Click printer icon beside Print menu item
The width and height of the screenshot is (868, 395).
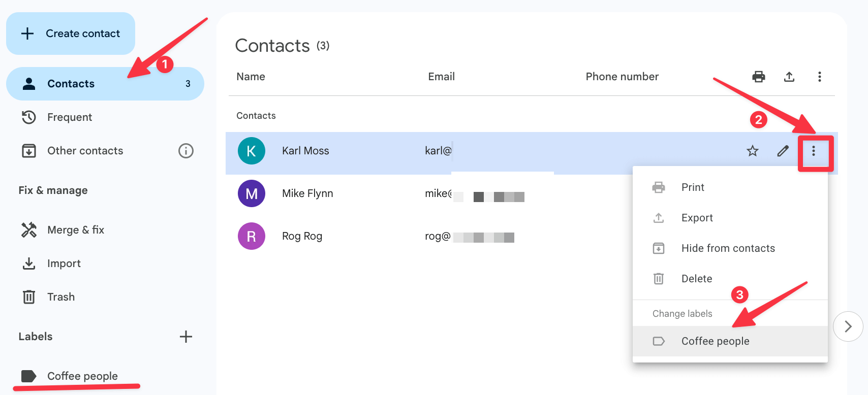659,187
